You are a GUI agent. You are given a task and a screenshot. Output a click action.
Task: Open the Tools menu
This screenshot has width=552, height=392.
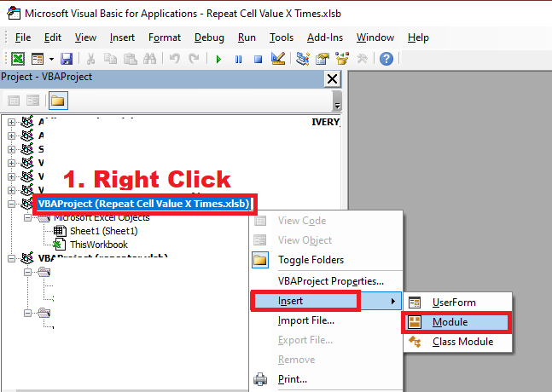coord(282,37)
